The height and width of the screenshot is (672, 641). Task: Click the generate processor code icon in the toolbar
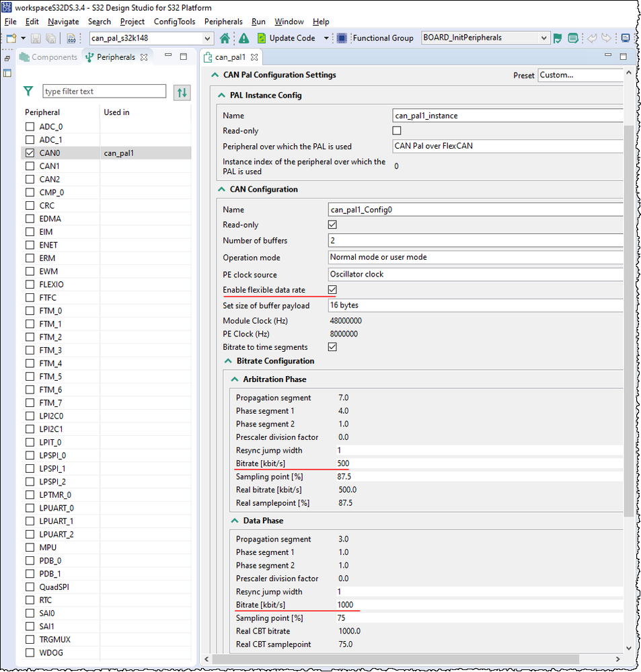[71, 38]
